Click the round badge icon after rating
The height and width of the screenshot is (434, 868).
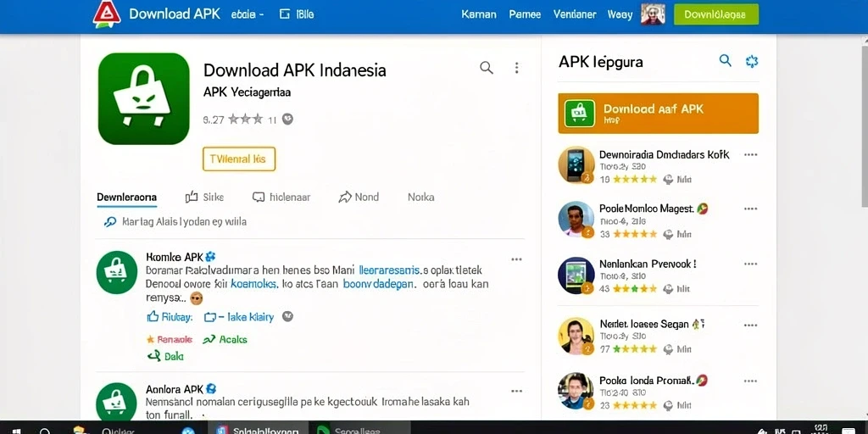pyautogui.click(x=287, y=119)
